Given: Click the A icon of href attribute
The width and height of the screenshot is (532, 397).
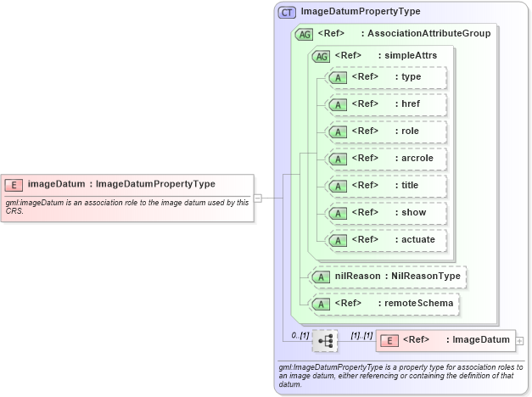Looking at the screenshot, I should pyautogui.click(x=338, y=105).
